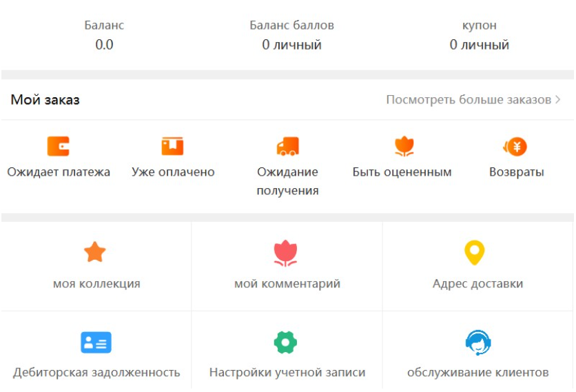576x392 pixels.
Task: Click the orange star collection icon
Action: click(95, 253)
